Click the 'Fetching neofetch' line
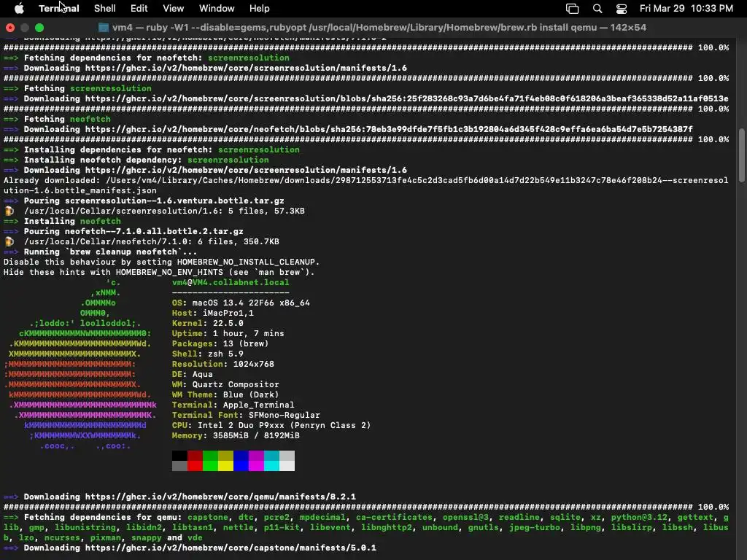This screenshot has width=747, height=560. click(x=57, y=119)
